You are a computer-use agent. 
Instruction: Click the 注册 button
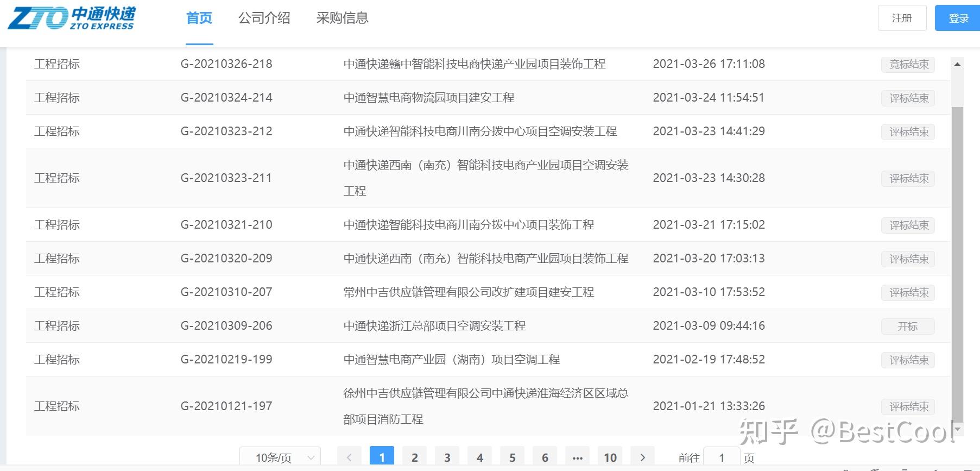click(902, 18)
